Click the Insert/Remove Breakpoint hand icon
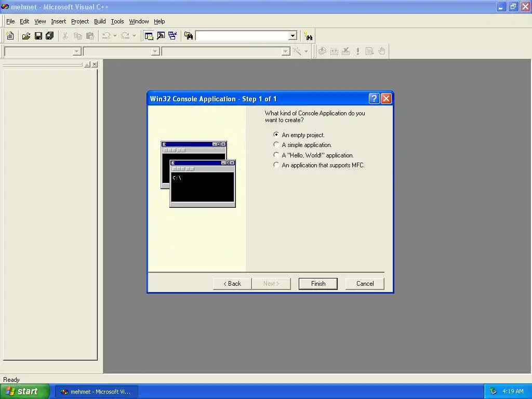This screenshot has height=399, width=532. pos(382,51)
